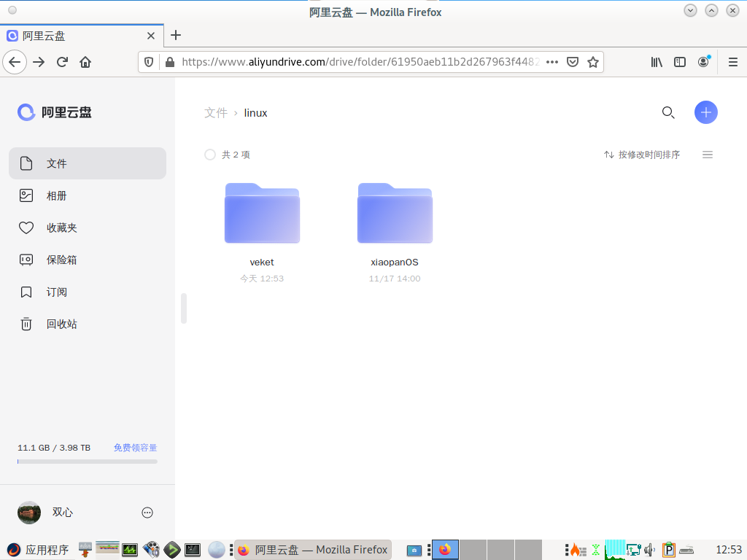Bookmark this page with the star
This screenshot has height=560, width=747.
click(592, 62)
